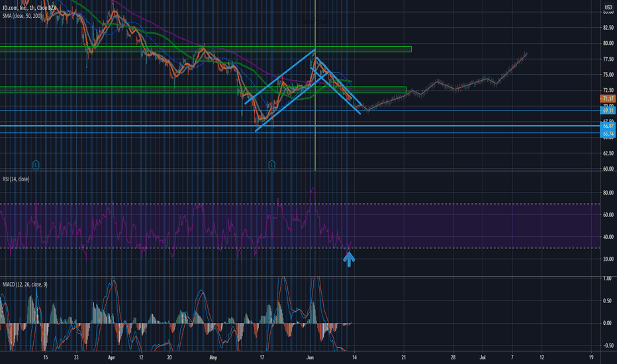Click the 19 date label on the time axis

coord(591,357)
